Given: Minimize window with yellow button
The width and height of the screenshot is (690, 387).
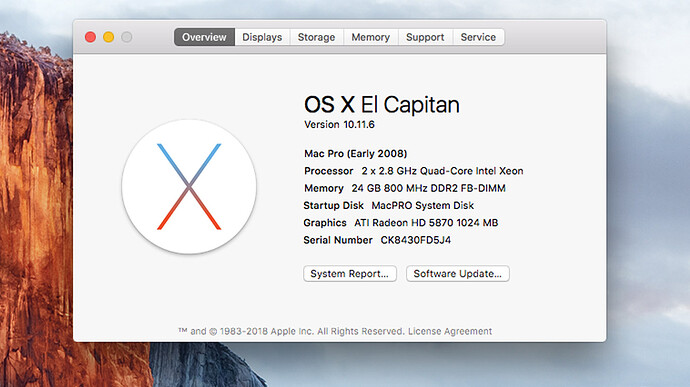Looking at the screenshot, I should point(109,37).
